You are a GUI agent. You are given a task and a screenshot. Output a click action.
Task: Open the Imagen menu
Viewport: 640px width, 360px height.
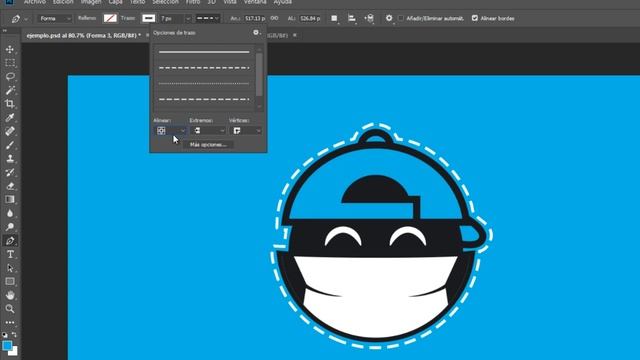91,2
